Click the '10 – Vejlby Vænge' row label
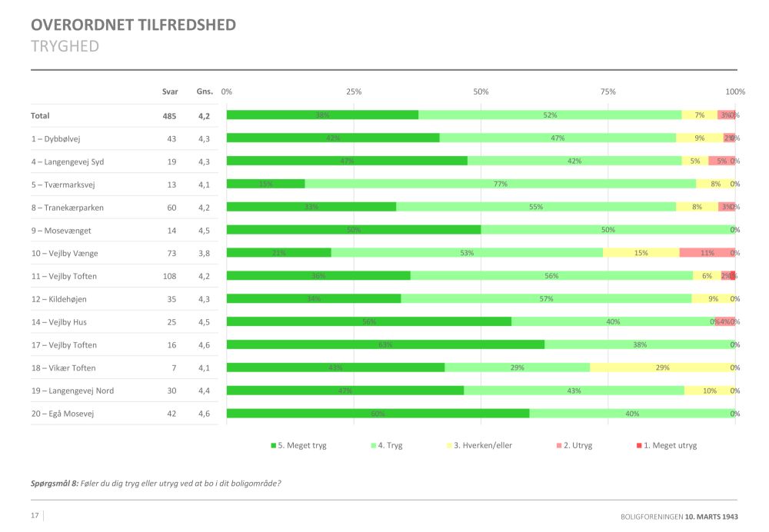The height and width of the screenshot is (532, 769). pyautogui.click(x=64, y=253)
